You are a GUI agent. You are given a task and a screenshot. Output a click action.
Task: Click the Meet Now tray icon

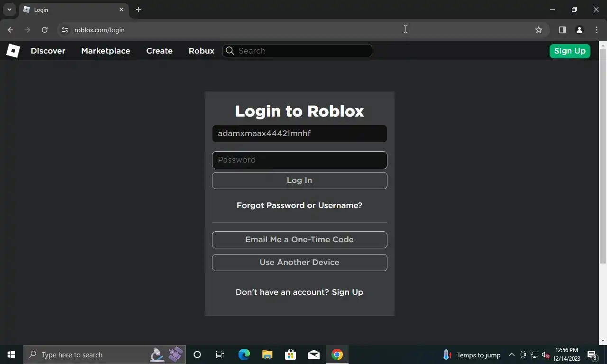523,355
